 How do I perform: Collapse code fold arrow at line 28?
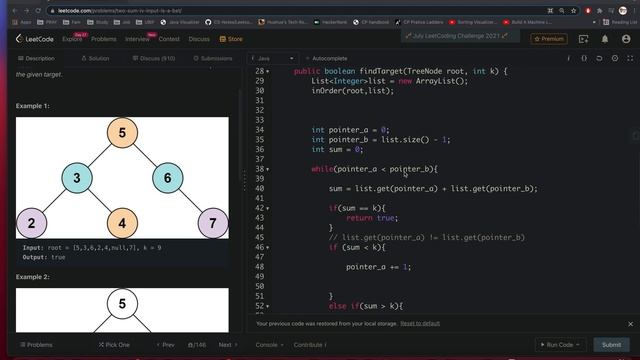tap(268, 71)
